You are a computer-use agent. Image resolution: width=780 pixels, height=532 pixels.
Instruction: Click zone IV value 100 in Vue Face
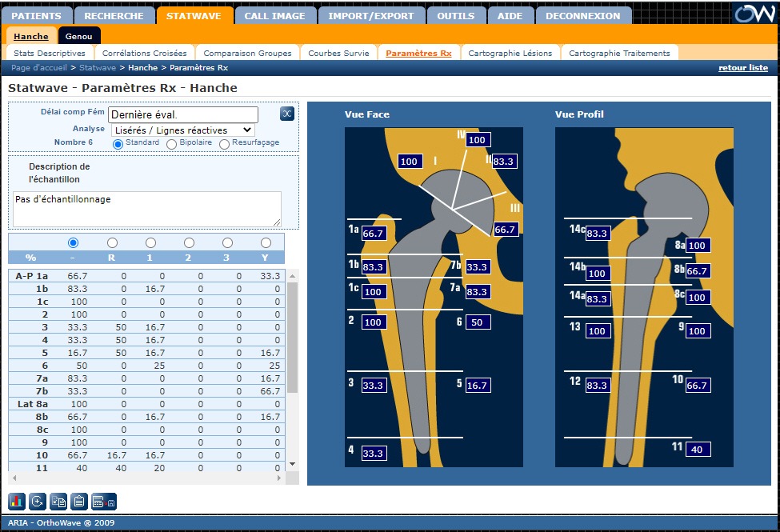click(x=477, y=140)
